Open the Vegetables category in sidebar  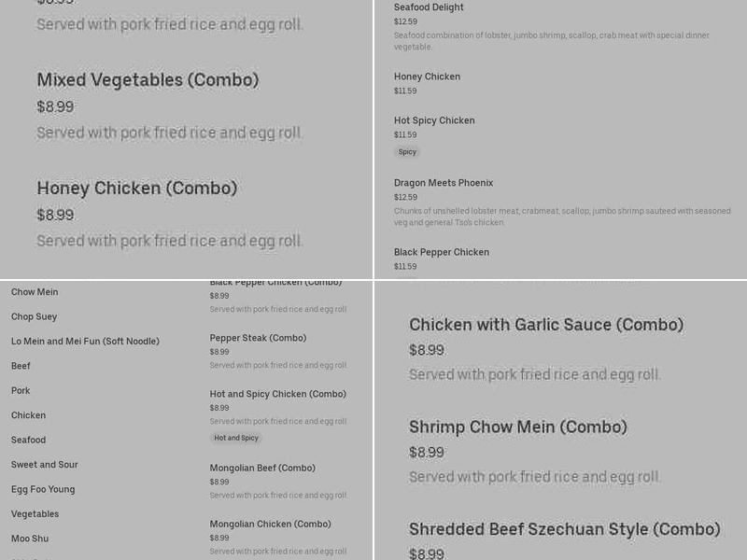click(35, 514)
